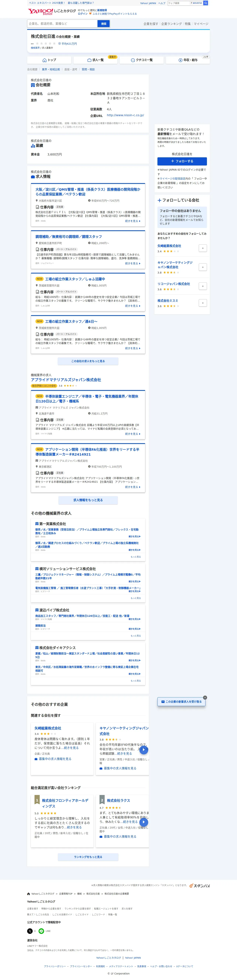Open sidebar 株式会社ミスミ link
237x980 pixels.
click(168, 300)
